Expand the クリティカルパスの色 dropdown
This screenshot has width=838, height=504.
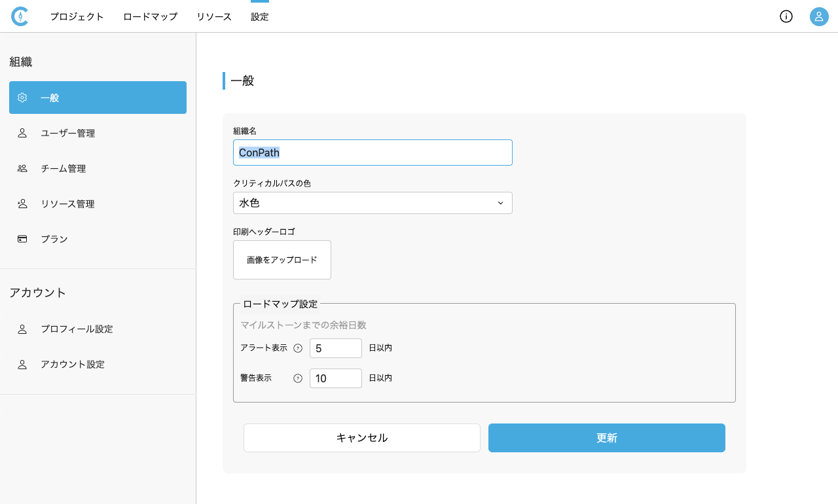point(372,203)
